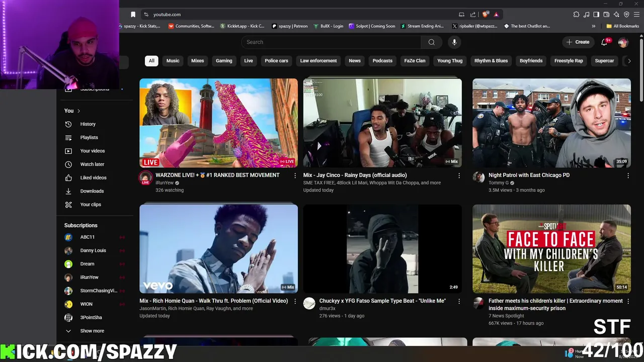Select the Freestyle Rap filter chip
The height and width of the screenshot is (362, 644).
(569, 61)
